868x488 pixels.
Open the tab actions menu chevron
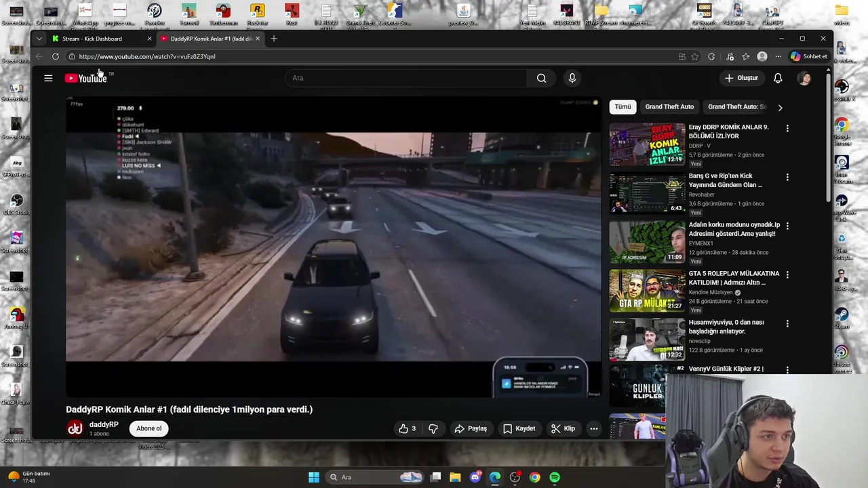pos(39,39)
